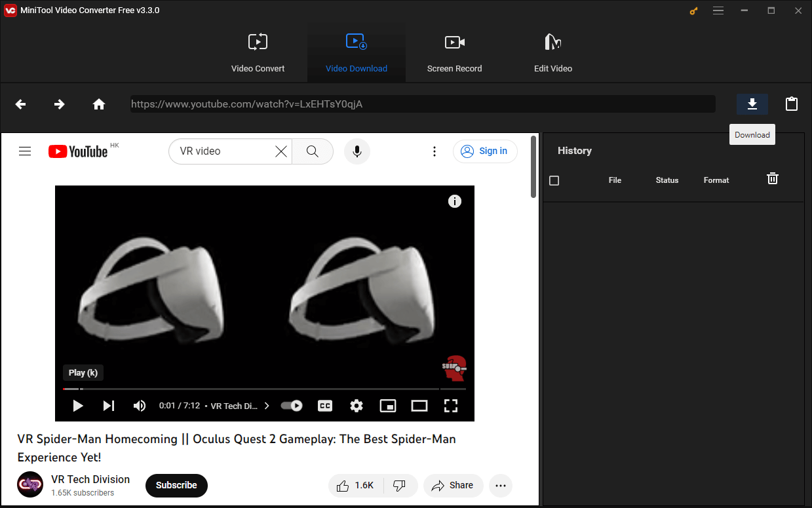The width and height of the screenshot is (812, 508).
Task: Subscribe to VR Tech Division channel
Action: pos(176,485)
